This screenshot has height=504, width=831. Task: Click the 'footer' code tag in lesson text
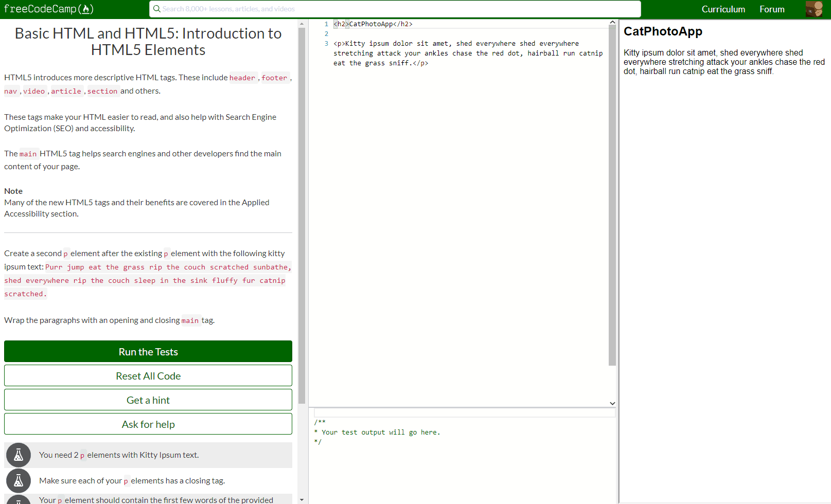coord(274,78)
